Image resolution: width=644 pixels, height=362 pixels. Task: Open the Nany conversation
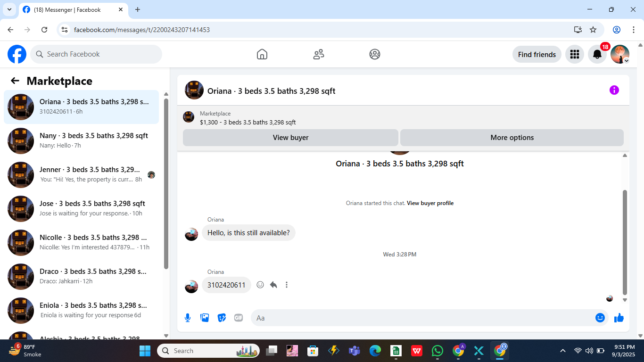[x=82, y=141]
